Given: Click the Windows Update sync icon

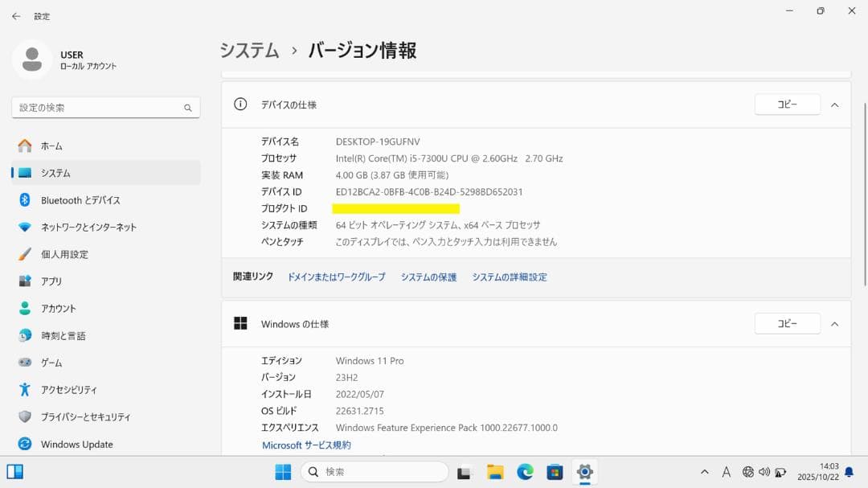Looking at the screenshot, I should coord(25,444).
